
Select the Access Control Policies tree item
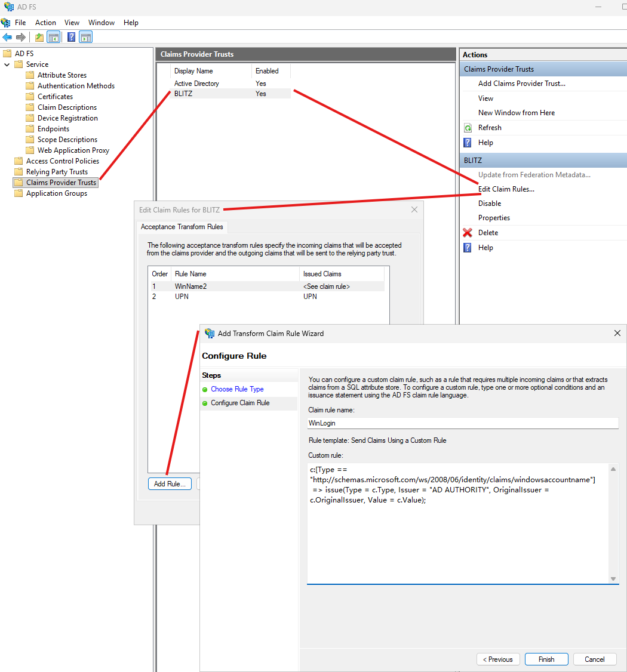(63, 161)
